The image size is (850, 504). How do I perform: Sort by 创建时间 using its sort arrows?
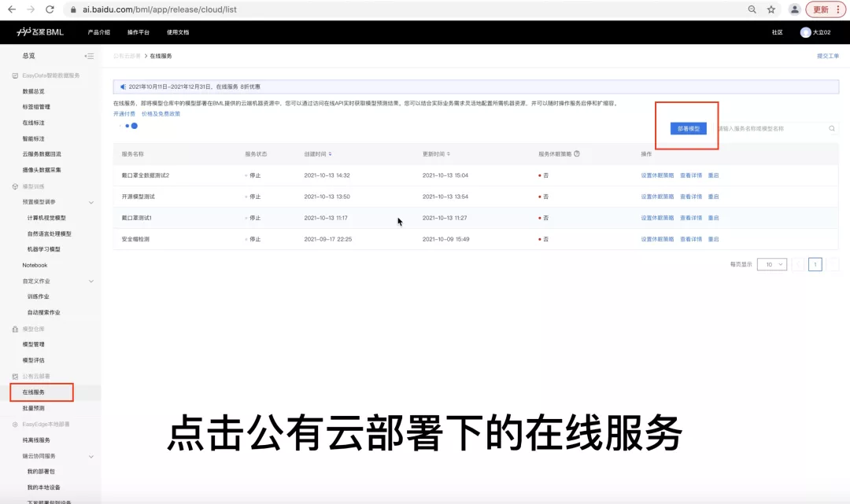(330, 154)
